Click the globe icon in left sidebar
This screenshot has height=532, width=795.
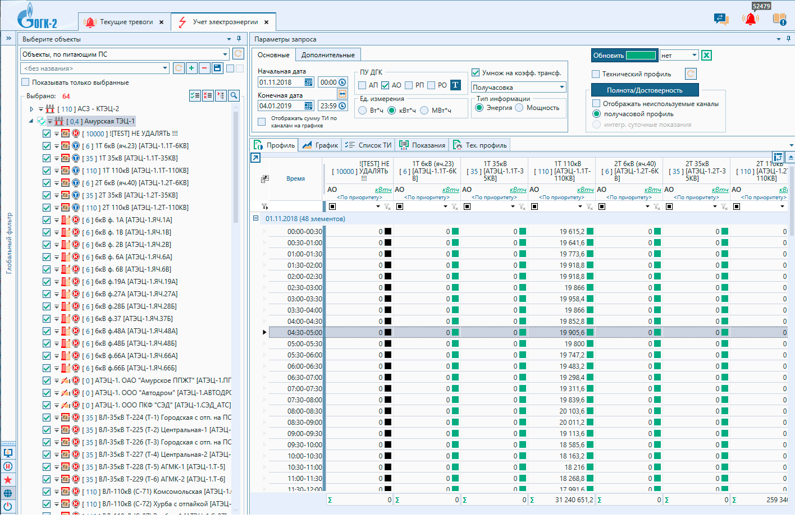[x=8, y=493]
